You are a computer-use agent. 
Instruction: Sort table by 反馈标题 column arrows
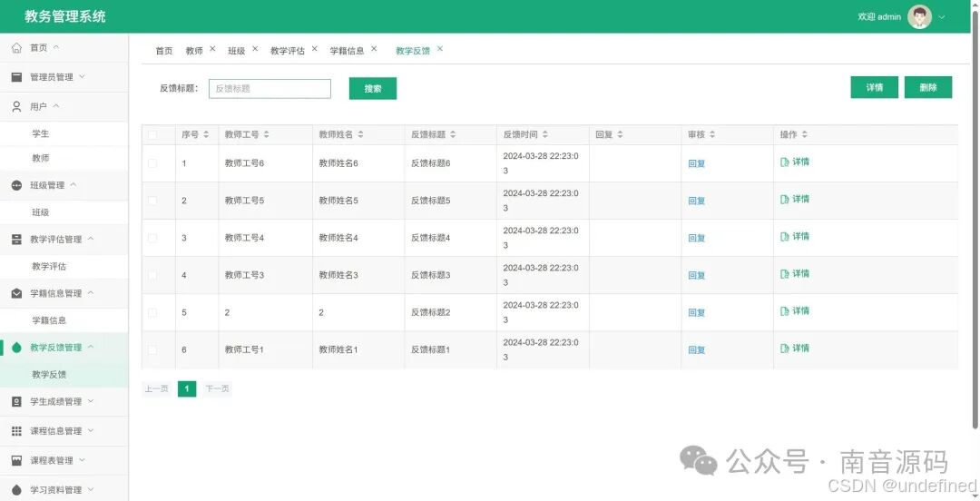click(453, 134)
